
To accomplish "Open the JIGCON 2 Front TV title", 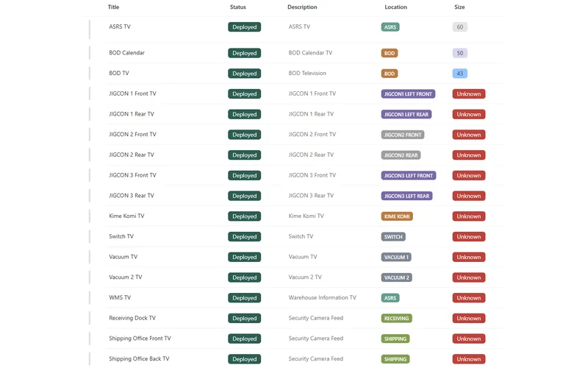I will [x=132, y=135].
